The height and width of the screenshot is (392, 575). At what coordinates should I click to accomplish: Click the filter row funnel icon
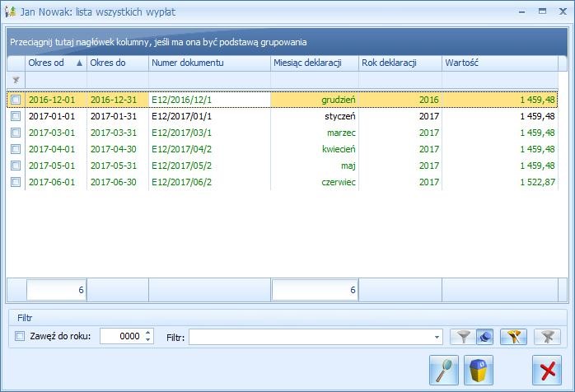(x=16, y=80)
